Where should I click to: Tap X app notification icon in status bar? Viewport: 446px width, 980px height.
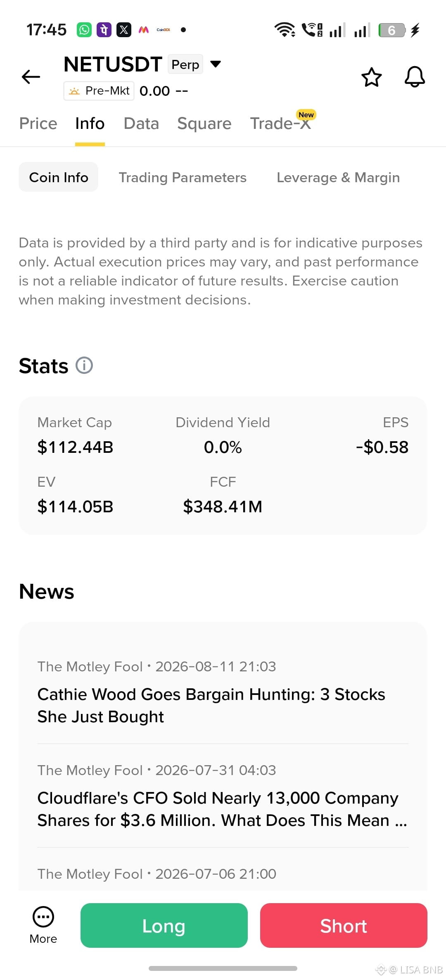point(123,30)
